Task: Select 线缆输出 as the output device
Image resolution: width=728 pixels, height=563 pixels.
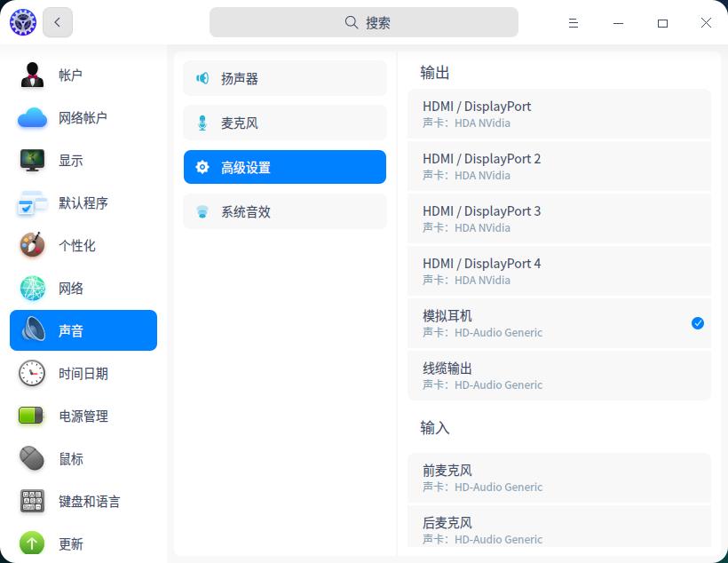Action: coord(559,376)
